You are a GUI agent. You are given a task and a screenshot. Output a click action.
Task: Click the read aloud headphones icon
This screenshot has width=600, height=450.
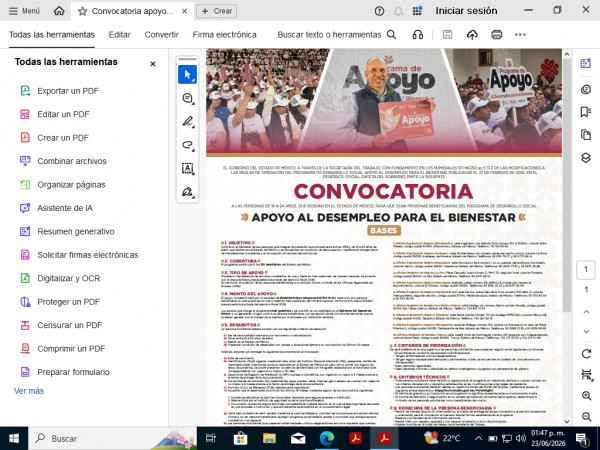point(417,35)
